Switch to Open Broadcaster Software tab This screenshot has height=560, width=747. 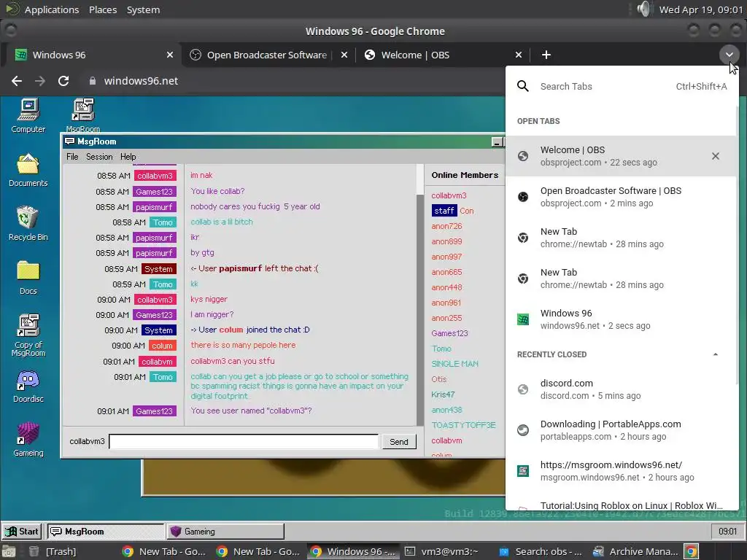pyautogui.click(x=267, y=55)
